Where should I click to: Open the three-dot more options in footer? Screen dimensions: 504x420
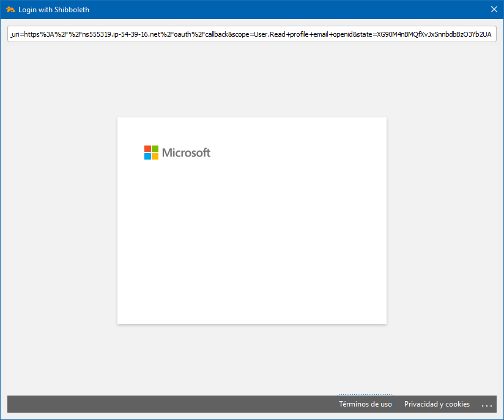pyautogui.click(x=487, y=405)
